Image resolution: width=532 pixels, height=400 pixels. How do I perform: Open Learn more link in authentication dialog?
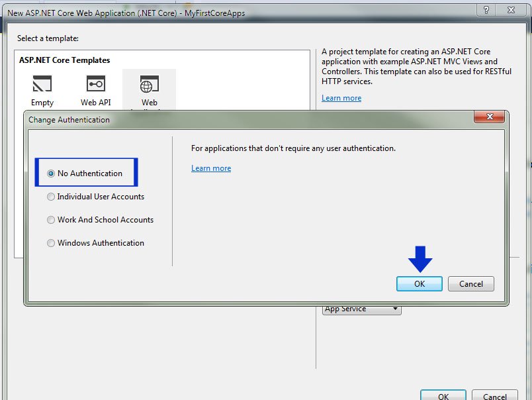[211, 168]
